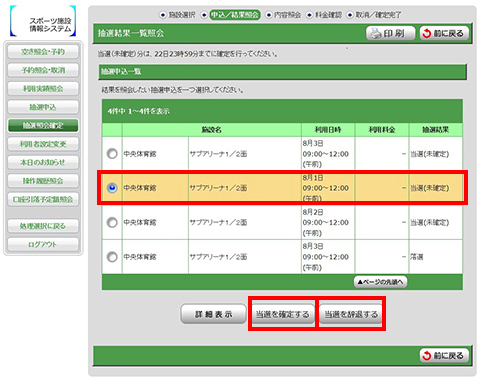Click the top 前に戻る back arrow button
Image resolution: width=480 pixels, height=380 pixels.
(444, 33)
